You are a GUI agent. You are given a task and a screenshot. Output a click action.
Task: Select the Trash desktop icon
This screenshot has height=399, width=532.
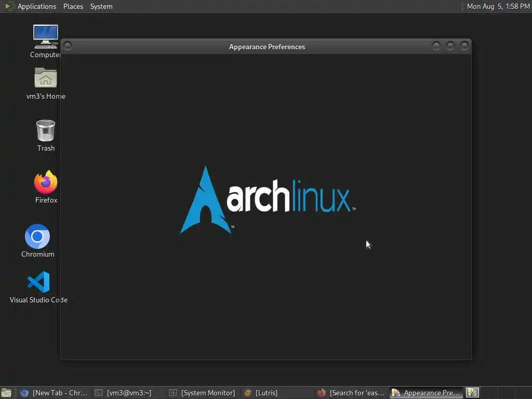(46, 136)
